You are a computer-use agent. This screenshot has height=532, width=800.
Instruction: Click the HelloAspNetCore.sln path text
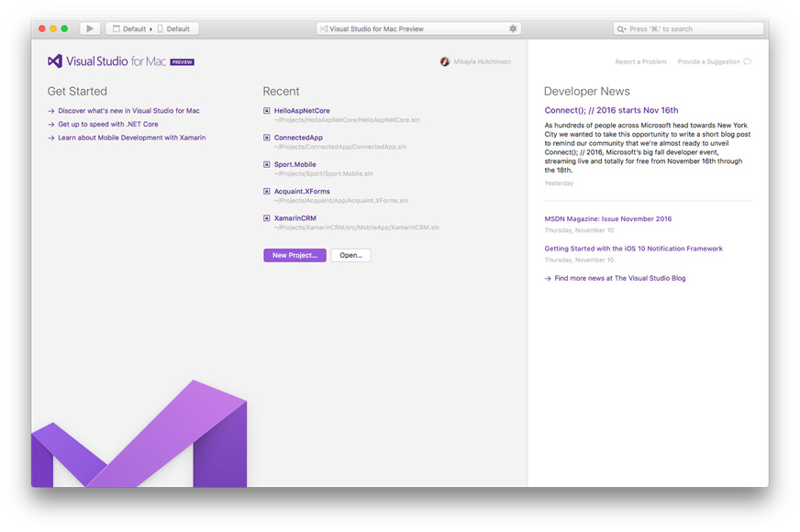pyautogui.click(x=347, y=120)
